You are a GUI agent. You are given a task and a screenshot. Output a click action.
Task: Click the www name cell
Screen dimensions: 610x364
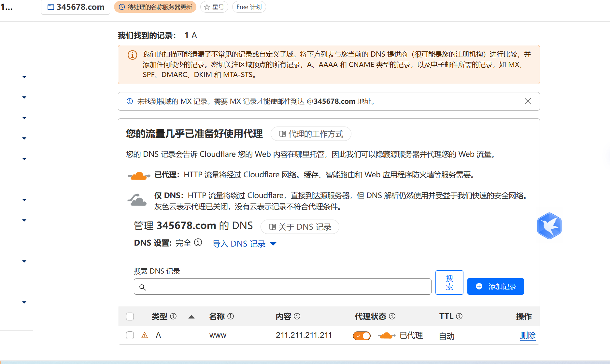218,335
